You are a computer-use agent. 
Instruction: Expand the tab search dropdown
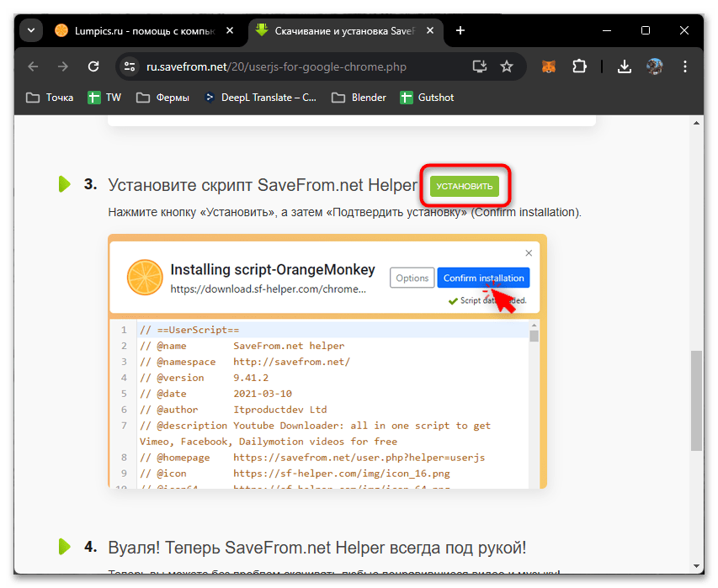tap(31, 31)
